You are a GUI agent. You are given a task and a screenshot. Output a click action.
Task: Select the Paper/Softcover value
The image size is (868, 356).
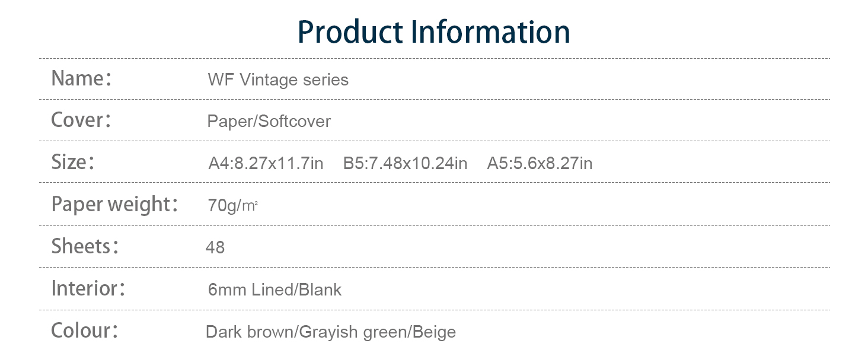(269, 121)
